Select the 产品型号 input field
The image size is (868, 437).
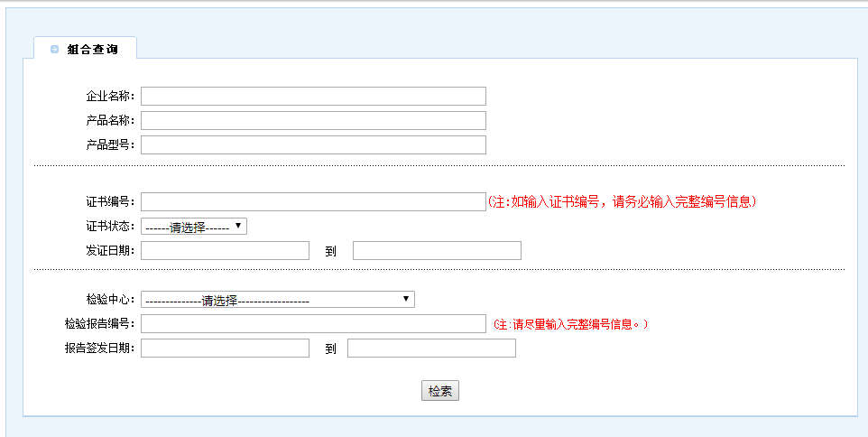pyautogui.click(x=313, y=145)
